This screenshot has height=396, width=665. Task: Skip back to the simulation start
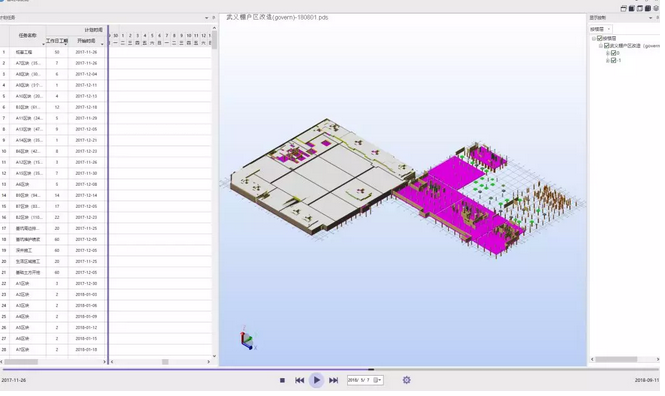click(299, 380)
